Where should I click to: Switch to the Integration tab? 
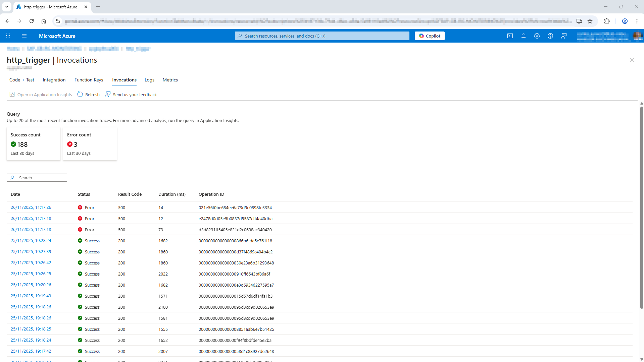[54, 80]
